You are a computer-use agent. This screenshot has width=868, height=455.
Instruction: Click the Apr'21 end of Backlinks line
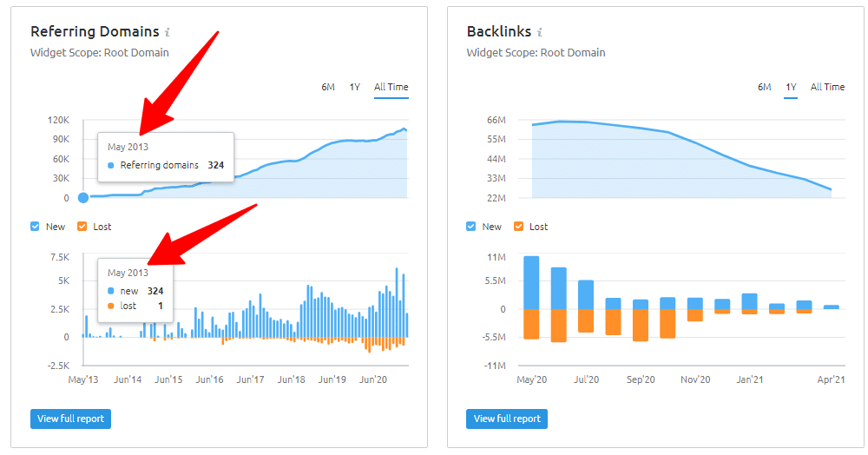click(831, 189)
